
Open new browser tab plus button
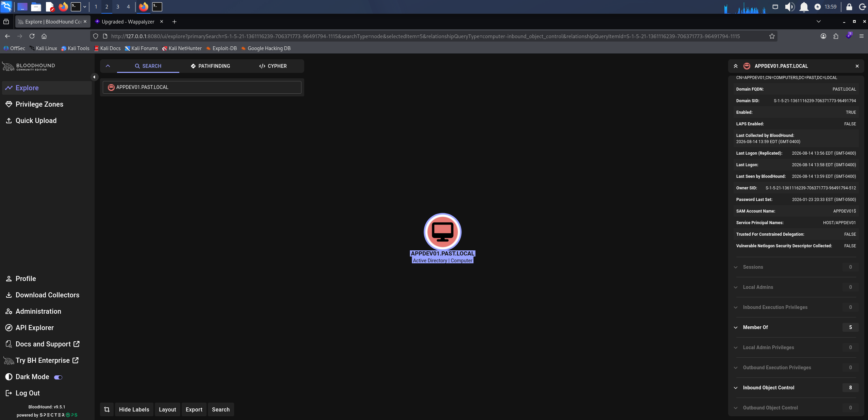pyautogui.click(x=174, y=22)
